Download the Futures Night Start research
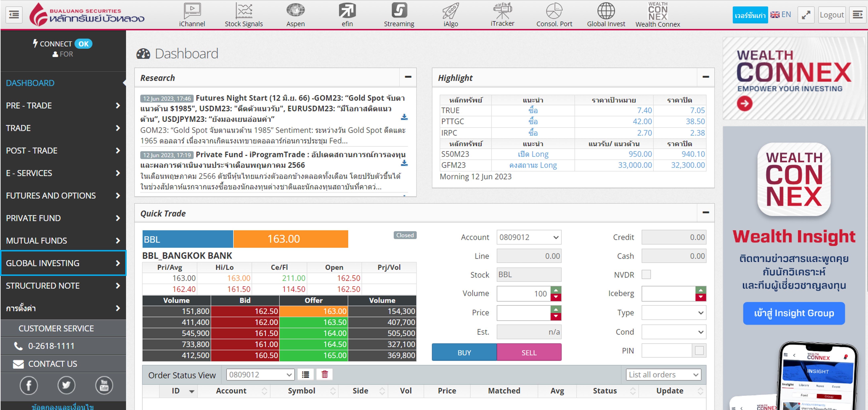868x410 pixels. (404, 117)
